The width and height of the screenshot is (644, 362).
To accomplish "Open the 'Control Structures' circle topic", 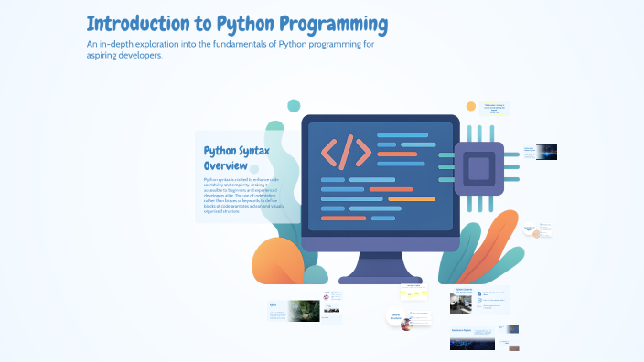I will 396,316.
